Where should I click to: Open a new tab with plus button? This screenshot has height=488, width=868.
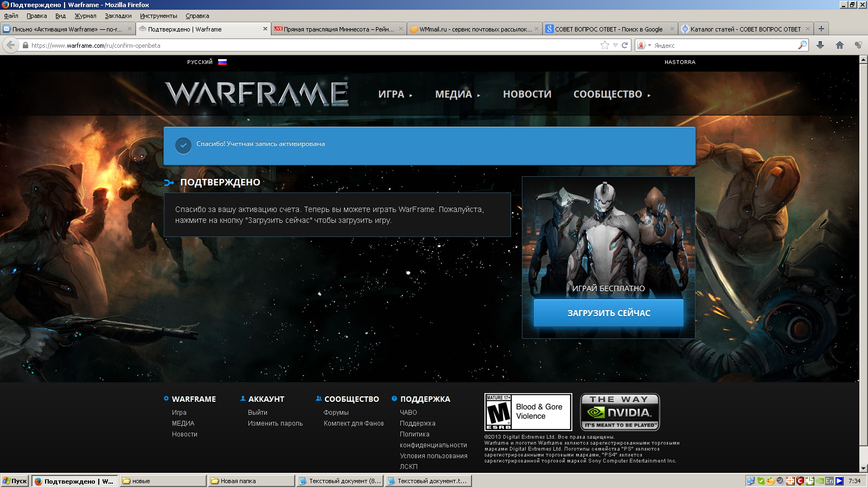(821, 29)
